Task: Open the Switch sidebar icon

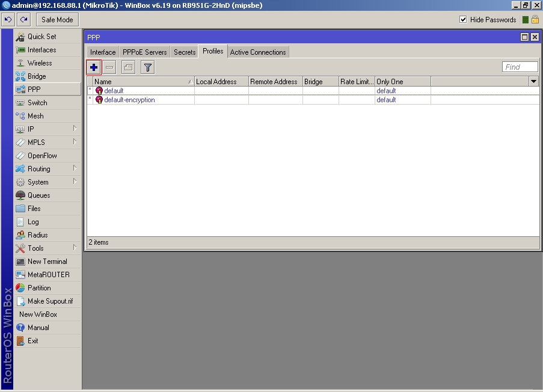Action: click(x=20, y=103)
